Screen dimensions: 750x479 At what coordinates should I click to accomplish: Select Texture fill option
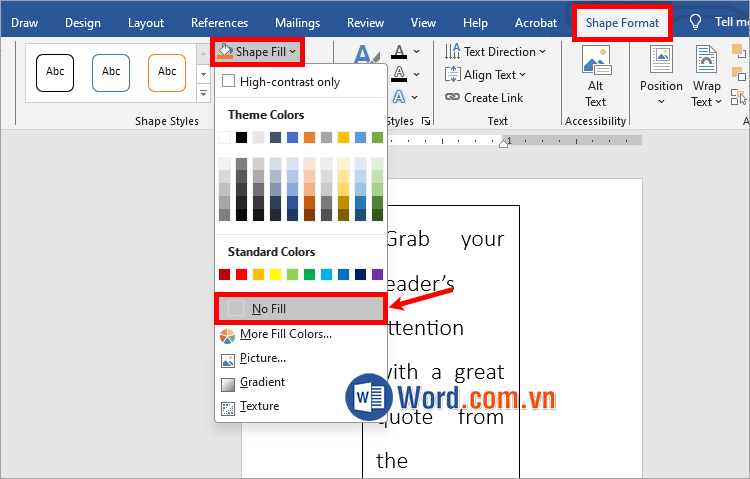coord(259,406)
